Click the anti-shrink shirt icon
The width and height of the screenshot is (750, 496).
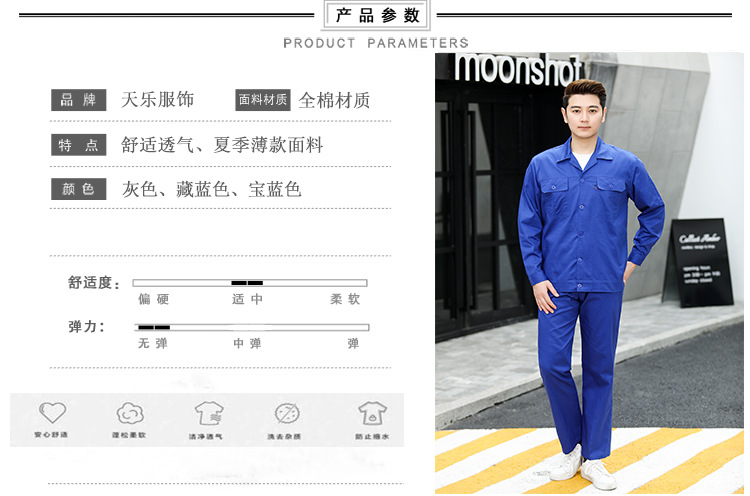pos(372,413)
